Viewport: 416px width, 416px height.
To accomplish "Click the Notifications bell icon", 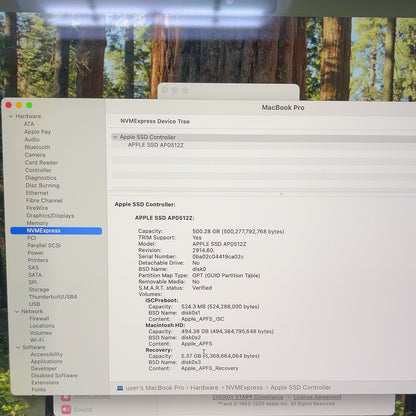I will (x=66, y=397).
